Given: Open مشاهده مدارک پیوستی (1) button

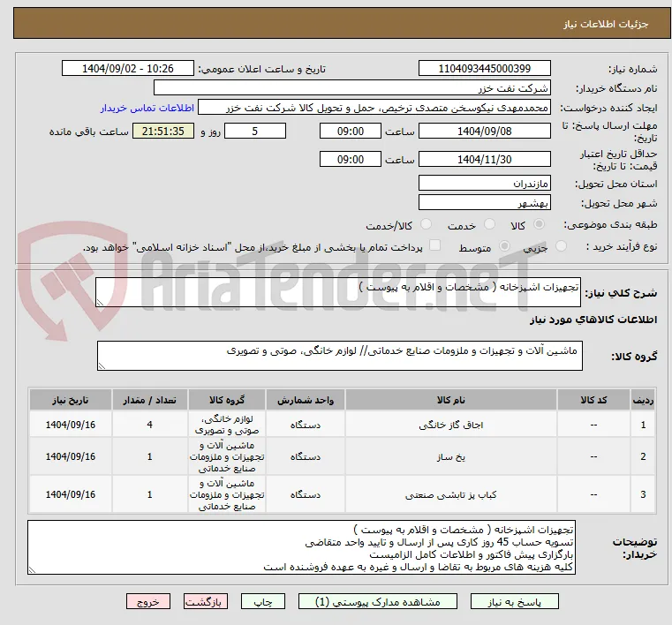Looking at the screenshot, I should point(378,601).
